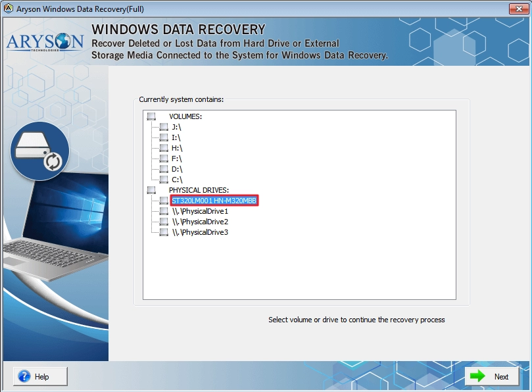Select the D:\ volume label
Viewport: 532px width, 392px height.
[x=177, y=169]
